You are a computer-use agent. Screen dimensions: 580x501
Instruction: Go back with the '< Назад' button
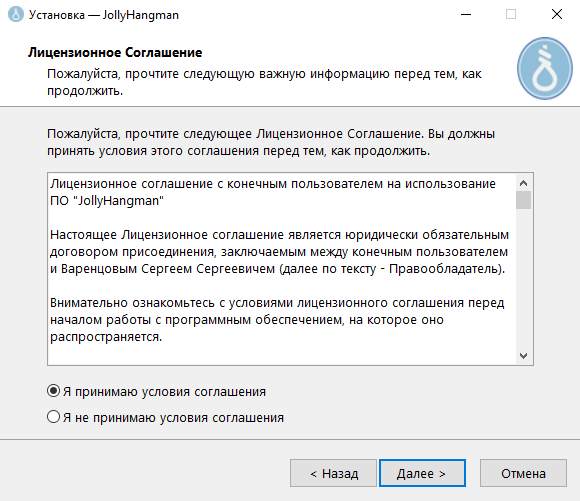(333, 473)
